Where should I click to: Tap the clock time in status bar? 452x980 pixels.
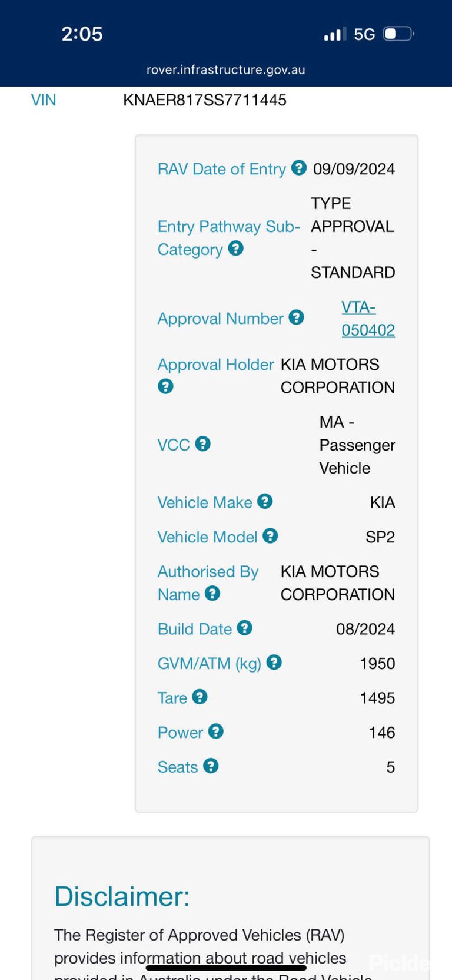tap(82, 34)
